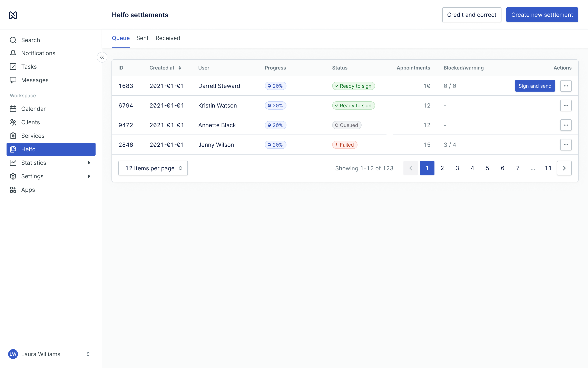The height and width of the screenshot is (368, 588).
Task: Click Sign and send for settlement 1683
Action: tap(535, 86)
